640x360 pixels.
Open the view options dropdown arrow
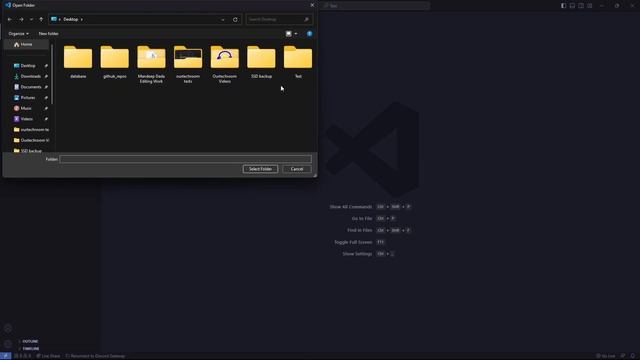tap(296, 33)
